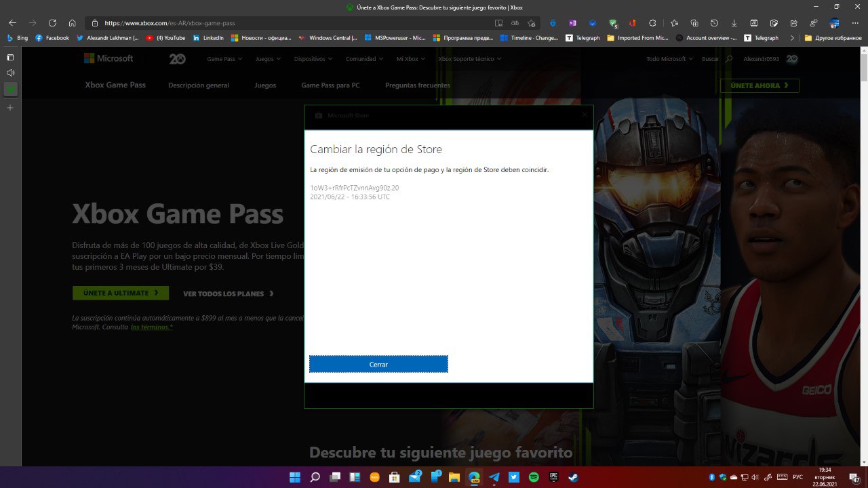
Task: Open taskbar Search magnifier
Action: (315, 477)
